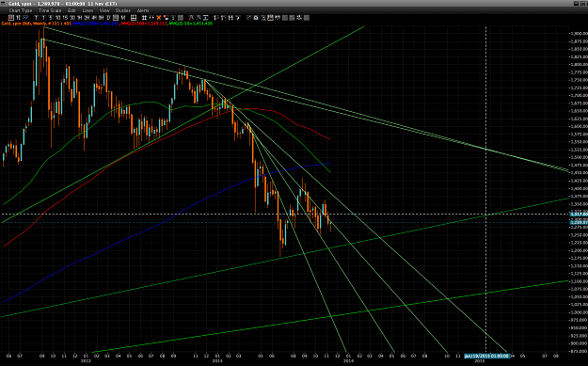
Task: Switch to 10-minute timeframe button
Action: 57,18
